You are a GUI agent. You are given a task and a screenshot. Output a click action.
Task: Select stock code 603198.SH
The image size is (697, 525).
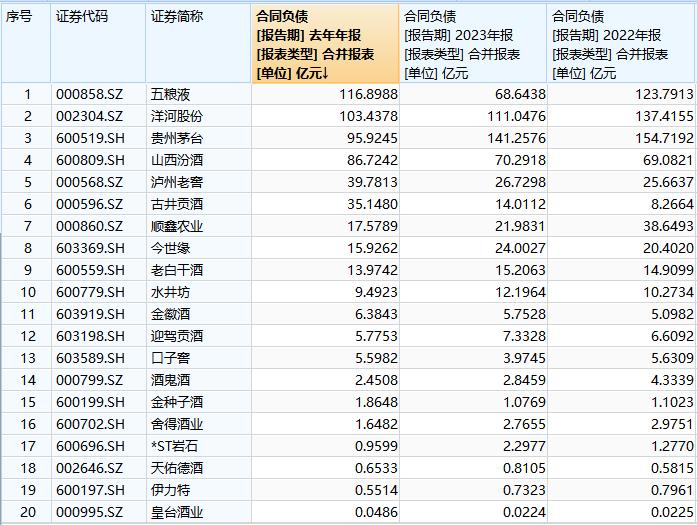[x=90, y=336]
